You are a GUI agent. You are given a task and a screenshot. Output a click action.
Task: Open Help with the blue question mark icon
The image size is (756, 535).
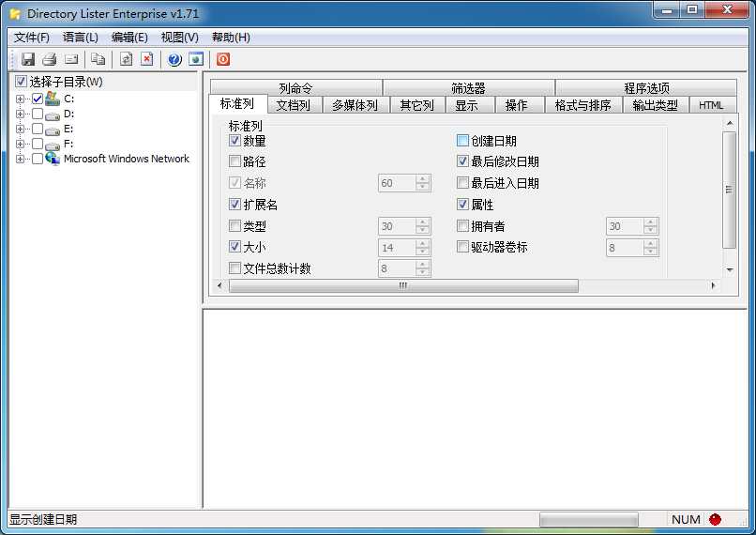click(174, 59)
